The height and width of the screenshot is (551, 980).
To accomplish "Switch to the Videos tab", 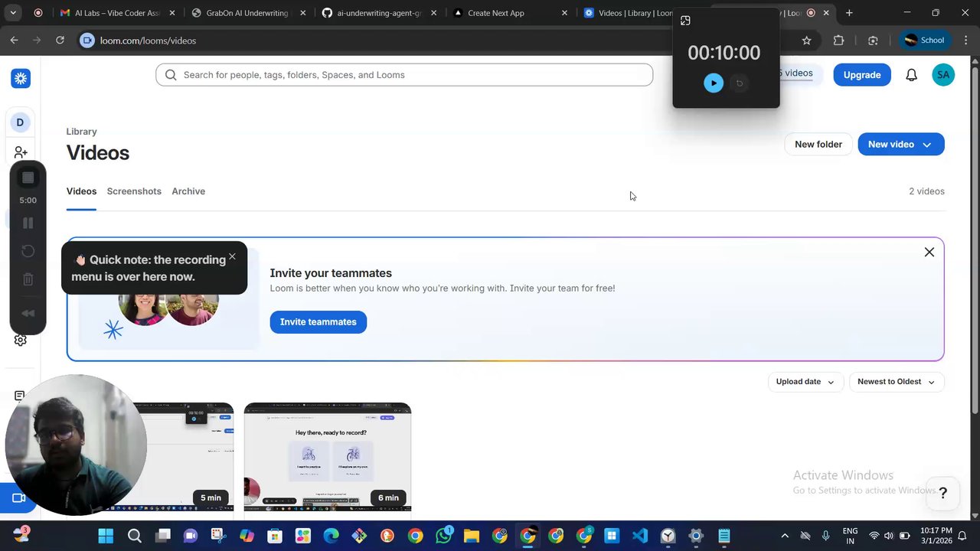I will (x=81, y=191).
